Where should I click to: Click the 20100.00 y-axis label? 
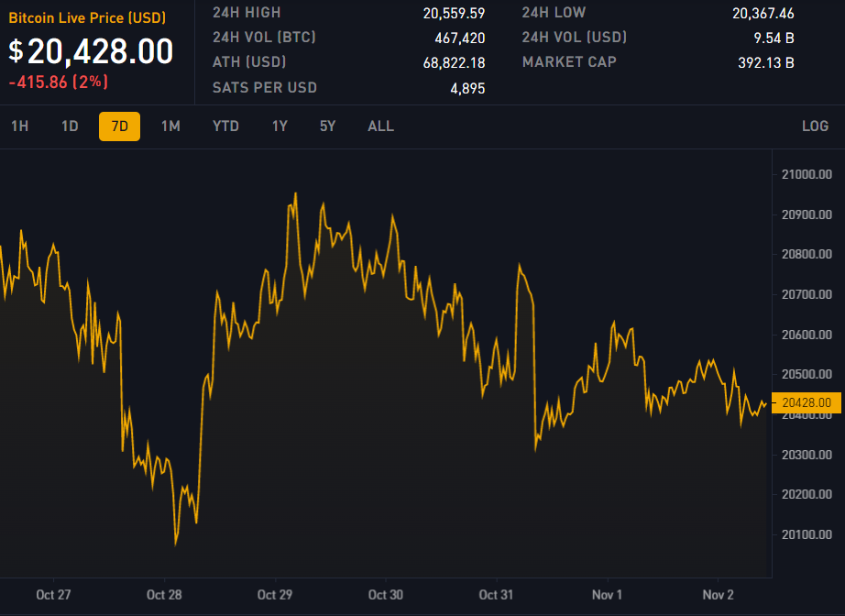807,534
